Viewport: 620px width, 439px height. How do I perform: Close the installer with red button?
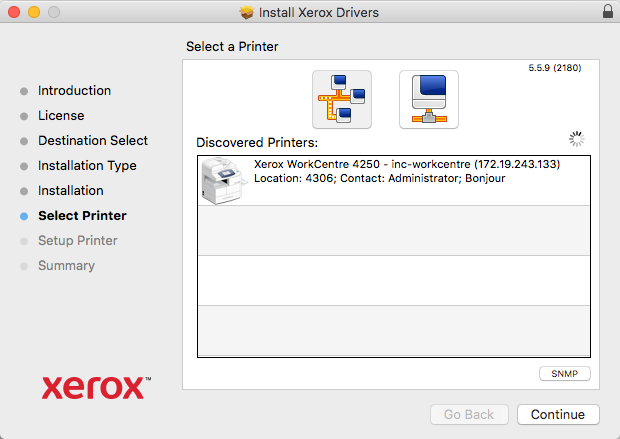14,12
